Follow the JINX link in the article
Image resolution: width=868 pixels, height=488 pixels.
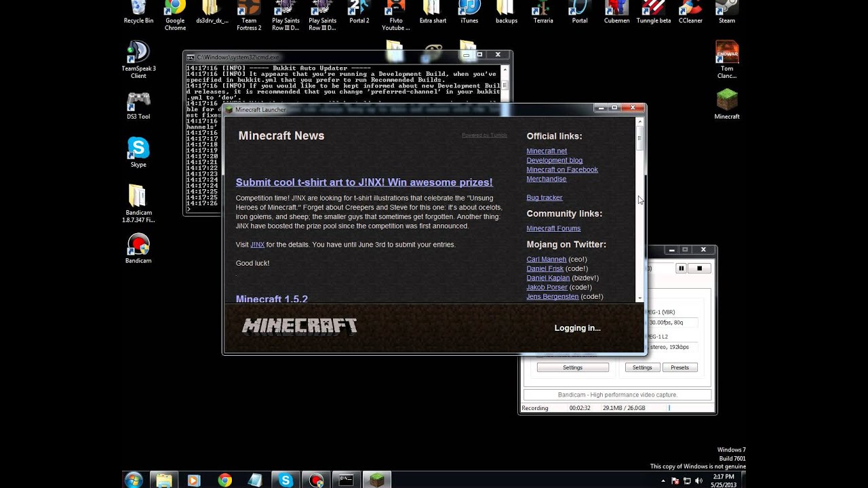pos(257,245)
